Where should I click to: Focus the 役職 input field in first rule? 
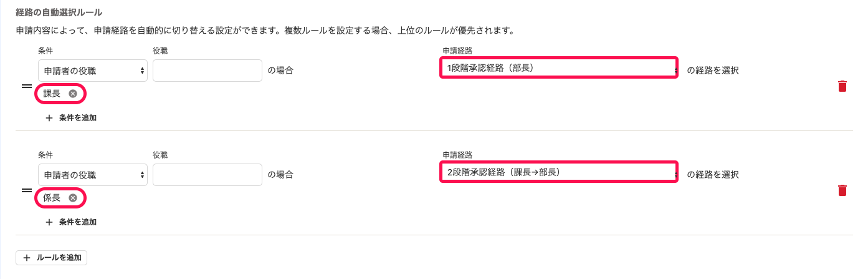click(x=207, y=71)
